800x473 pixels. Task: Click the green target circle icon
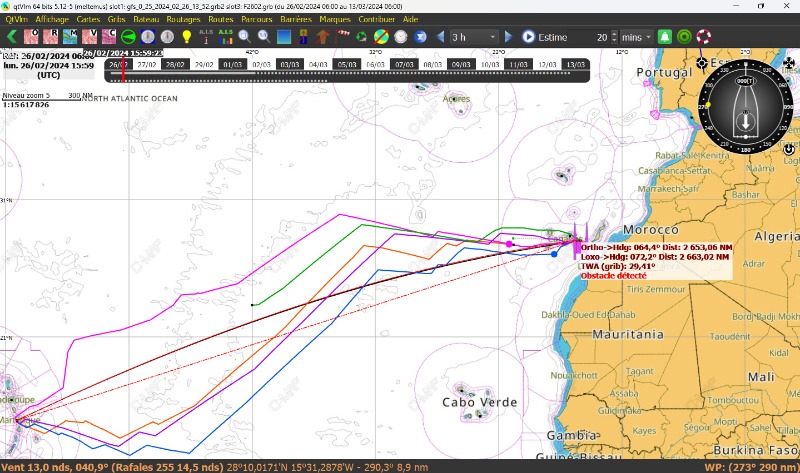tap(684, 37)
